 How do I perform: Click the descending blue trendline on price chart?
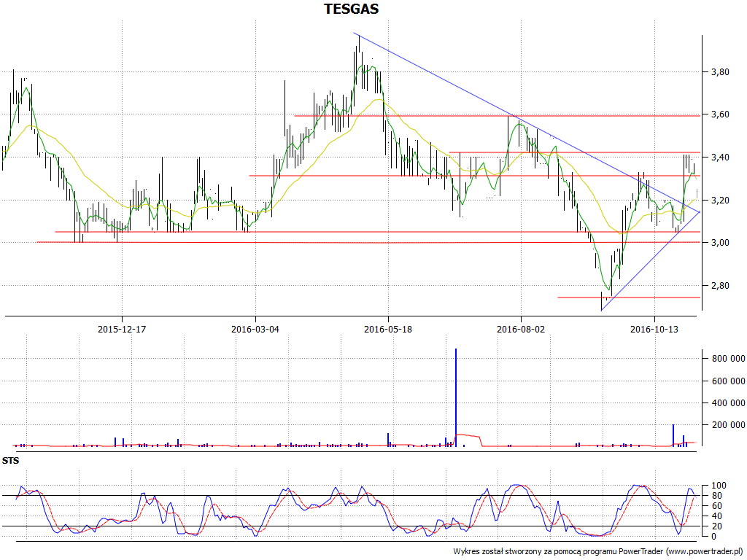coord(527,122)
